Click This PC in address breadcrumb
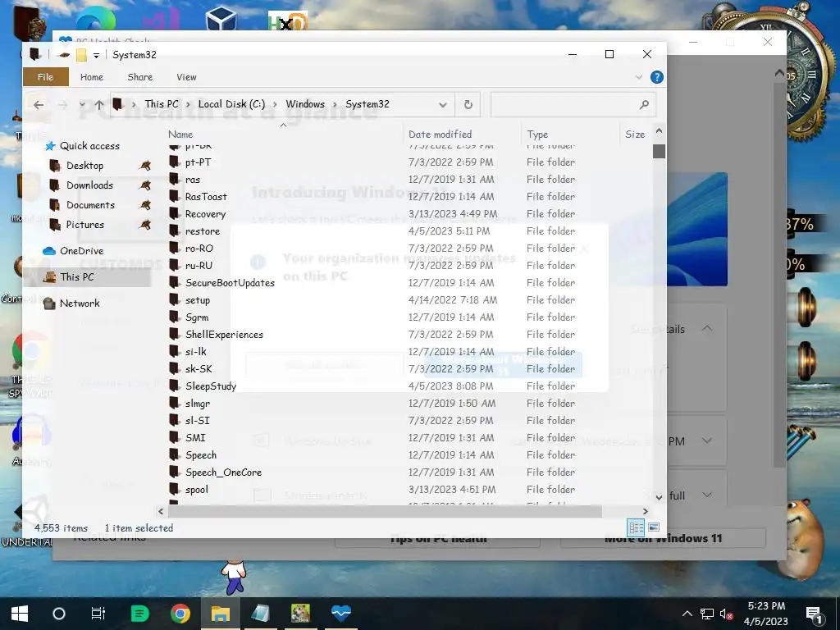The height and width of the screenshot is (630, 840). pos(162,104)
